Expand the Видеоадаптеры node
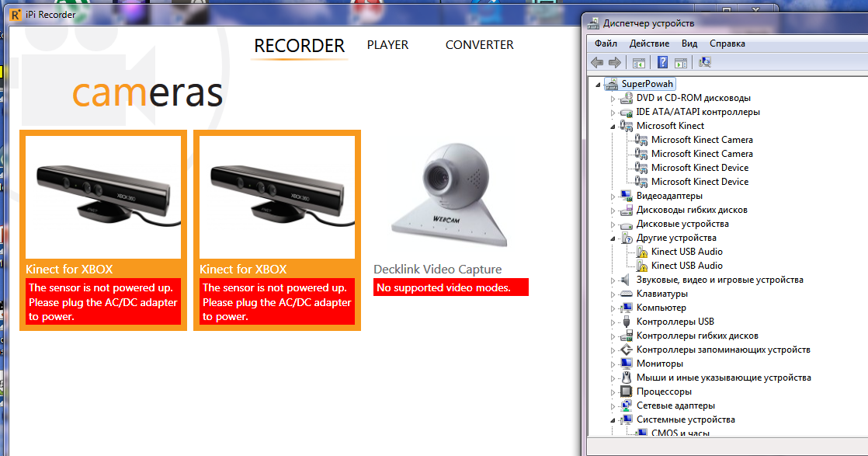 click(613, 196)
